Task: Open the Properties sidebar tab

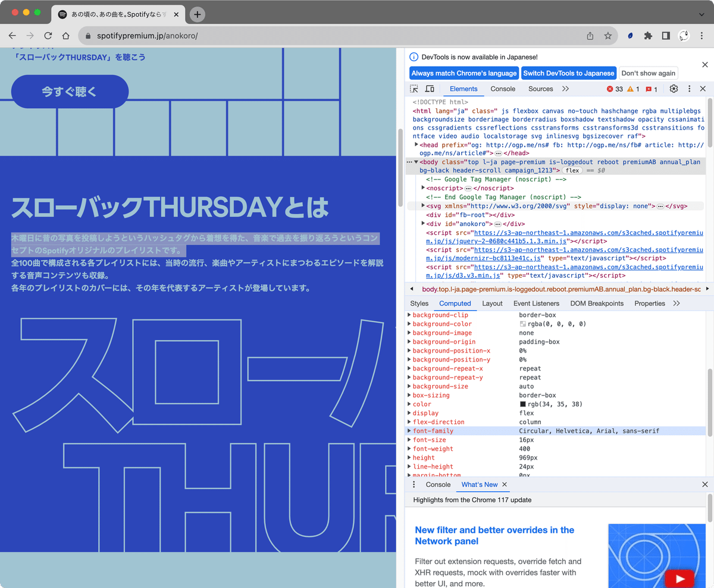Action: coord(650,303)
